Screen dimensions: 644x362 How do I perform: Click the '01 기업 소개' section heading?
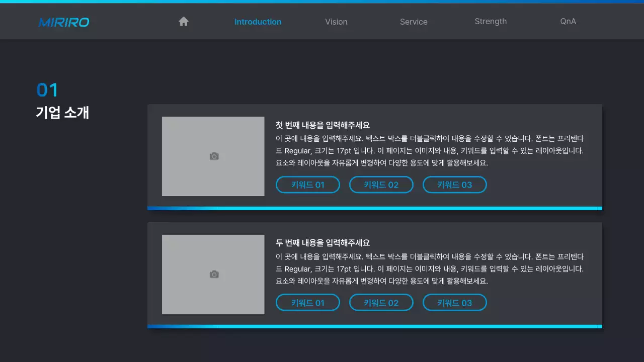(62, 101)
